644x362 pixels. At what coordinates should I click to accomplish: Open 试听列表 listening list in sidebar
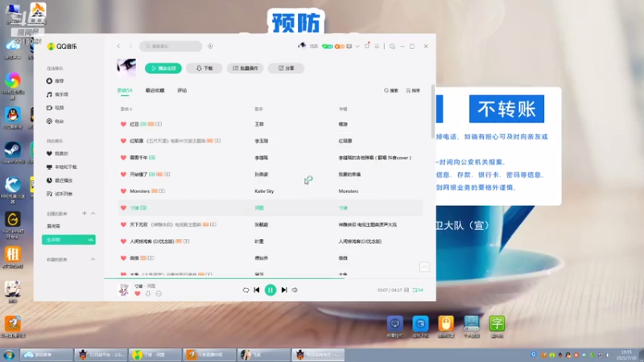60,194
